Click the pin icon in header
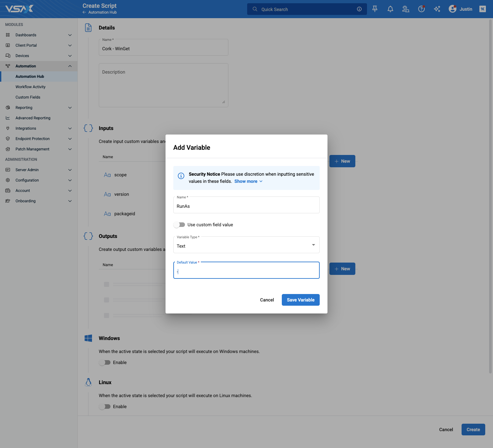The image size is (493, 448). [375, 9]
